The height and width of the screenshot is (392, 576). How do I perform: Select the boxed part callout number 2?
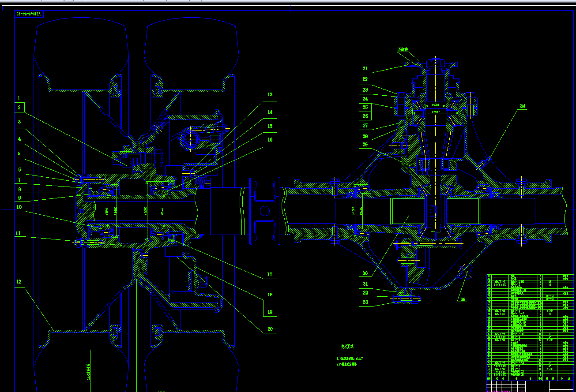(19, 108)
